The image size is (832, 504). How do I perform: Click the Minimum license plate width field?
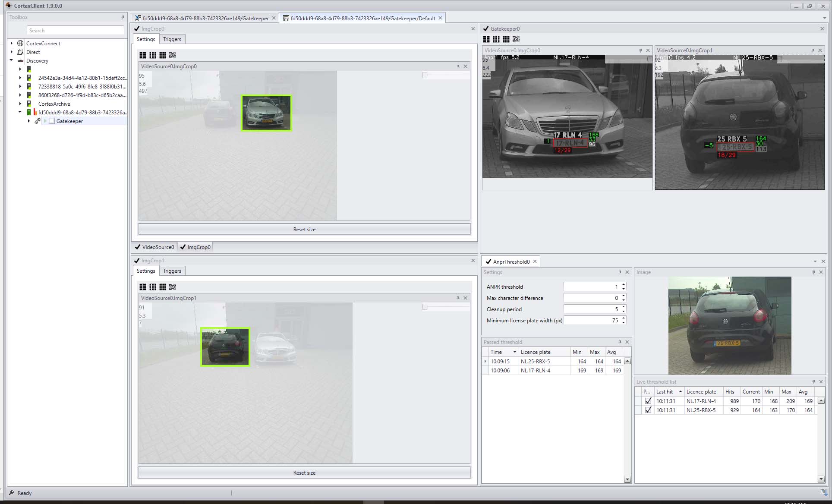click(x=594, y=321)
